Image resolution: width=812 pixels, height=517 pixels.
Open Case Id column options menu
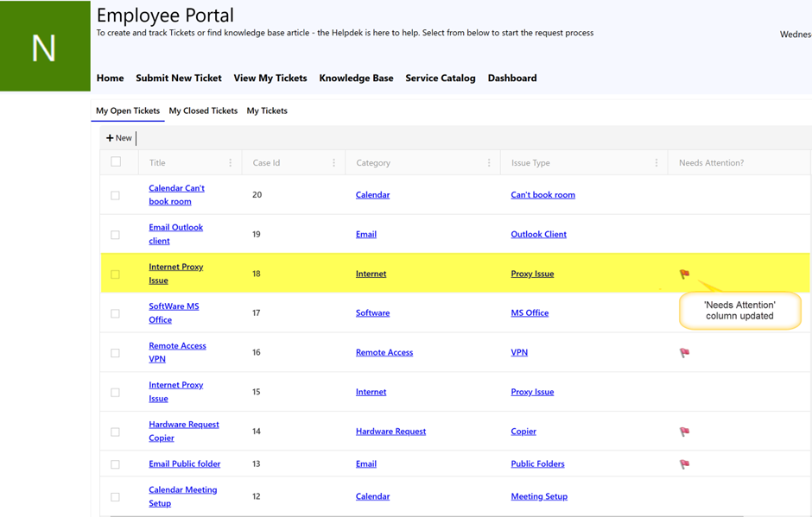[x=333, y=163]
